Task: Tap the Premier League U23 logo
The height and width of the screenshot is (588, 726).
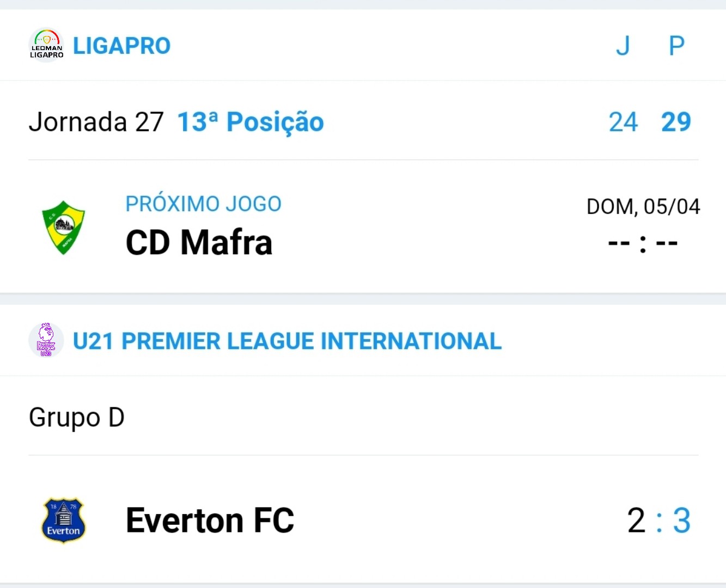Action: (46, 340)
